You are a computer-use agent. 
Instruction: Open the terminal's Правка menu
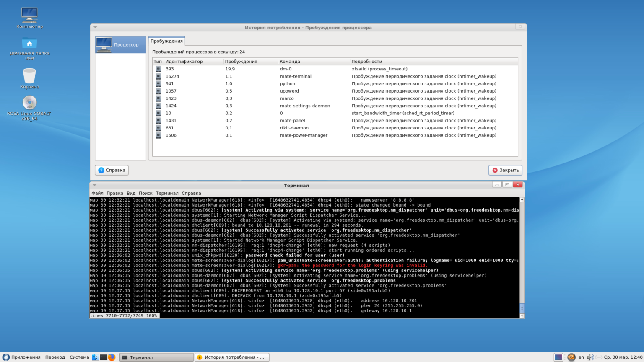click(114, 193)
